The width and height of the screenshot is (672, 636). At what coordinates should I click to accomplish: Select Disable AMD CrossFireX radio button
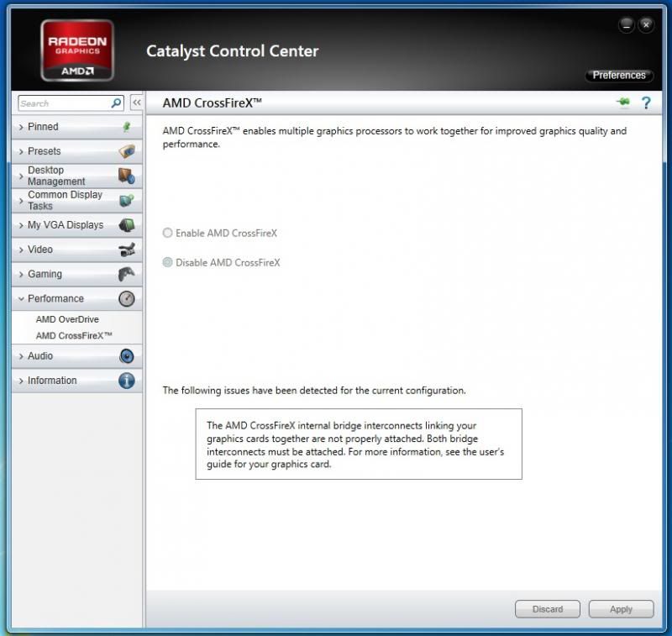167,262
